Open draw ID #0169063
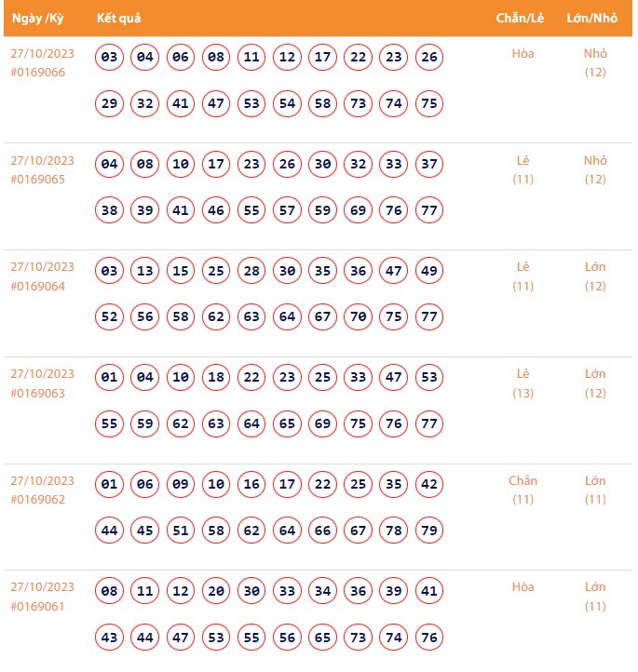This screenshot has height=672, width=638. [38, 393]
